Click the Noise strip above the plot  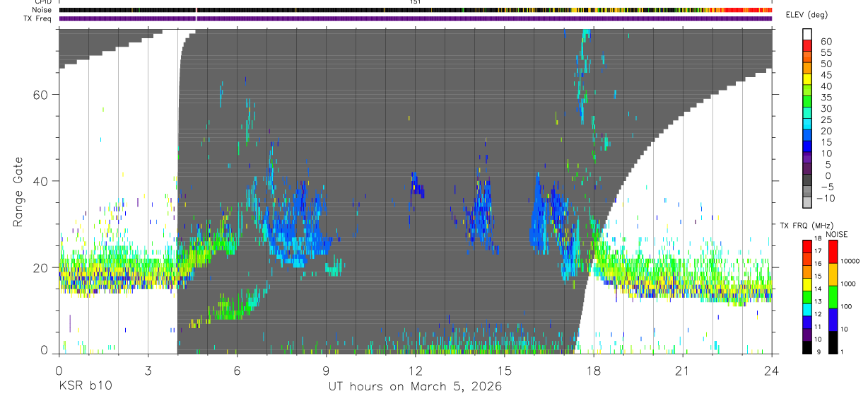coord(416,10)
